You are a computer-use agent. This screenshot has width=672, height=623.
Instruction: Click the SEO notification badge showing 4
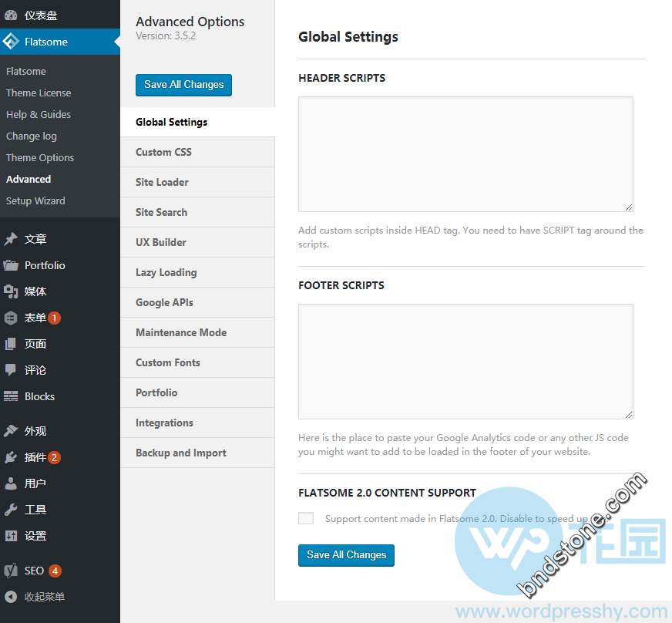point(55,571)
